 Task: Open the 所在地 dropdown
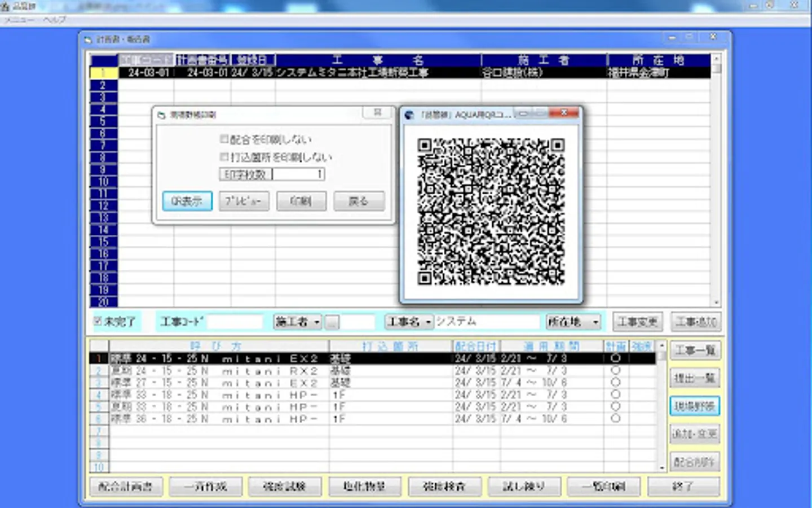[x=573, y=322]
